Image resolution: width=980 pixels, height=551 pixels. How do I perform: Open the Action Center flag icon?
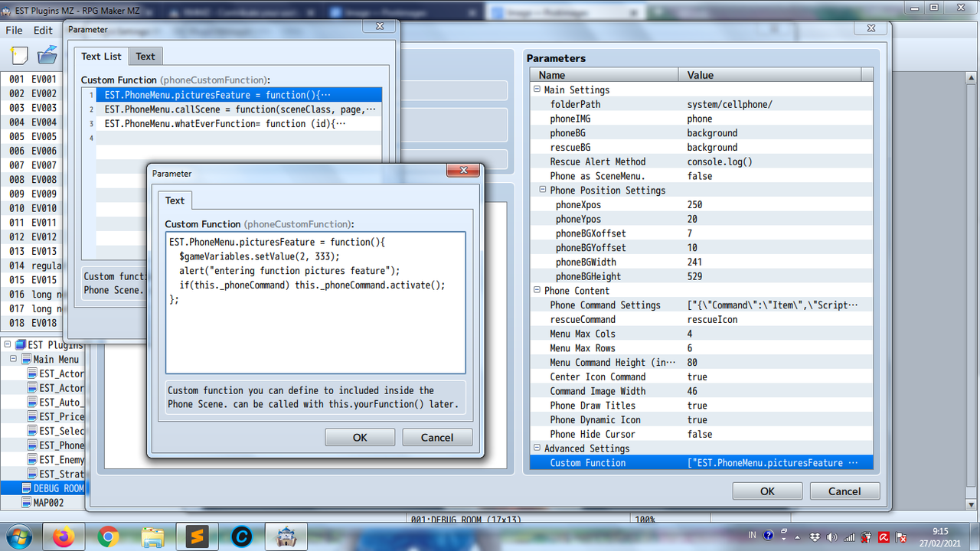(901, 536)
